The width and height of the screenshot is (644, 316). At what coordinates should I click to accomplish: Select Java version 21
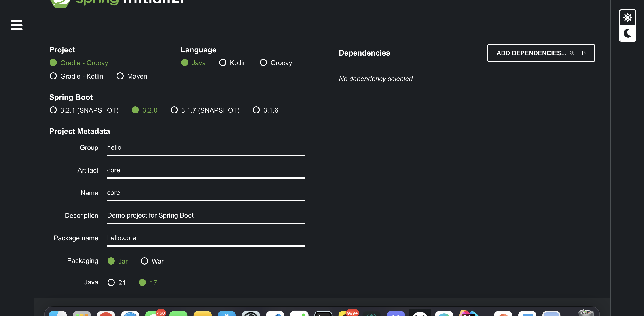point(116,282)
